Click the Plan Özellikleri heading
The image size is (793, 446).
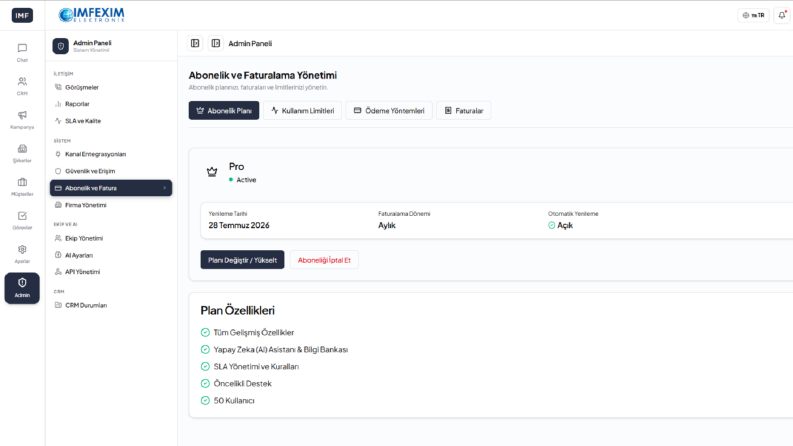(x=238, y=310)
